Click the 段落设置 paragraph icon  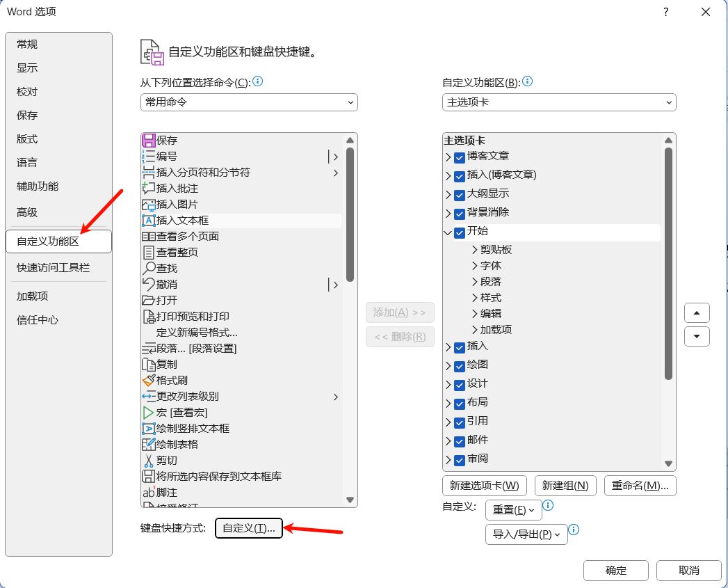(x=148, y=348)
